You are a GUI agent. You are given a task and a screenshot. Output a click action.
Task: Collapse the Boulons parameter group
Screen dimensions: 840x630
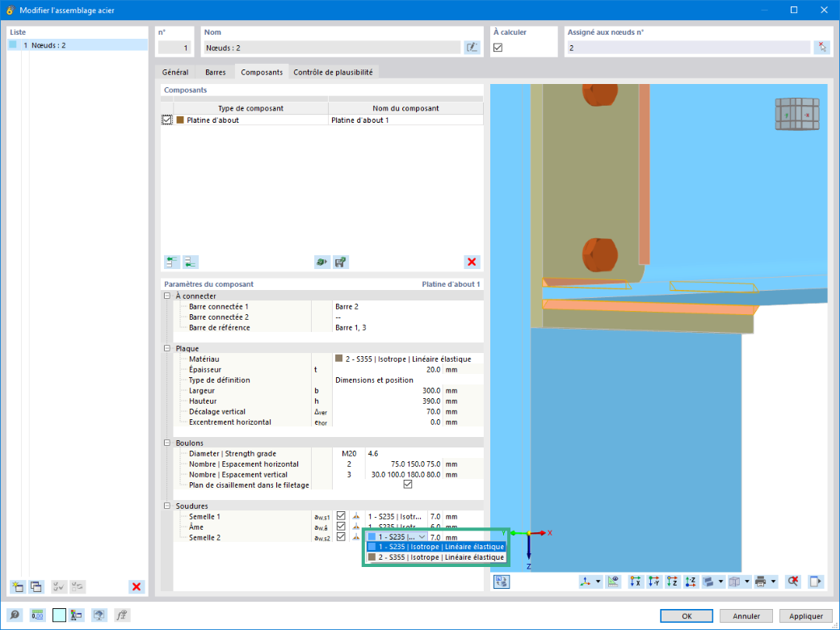(x=167, y=443)
